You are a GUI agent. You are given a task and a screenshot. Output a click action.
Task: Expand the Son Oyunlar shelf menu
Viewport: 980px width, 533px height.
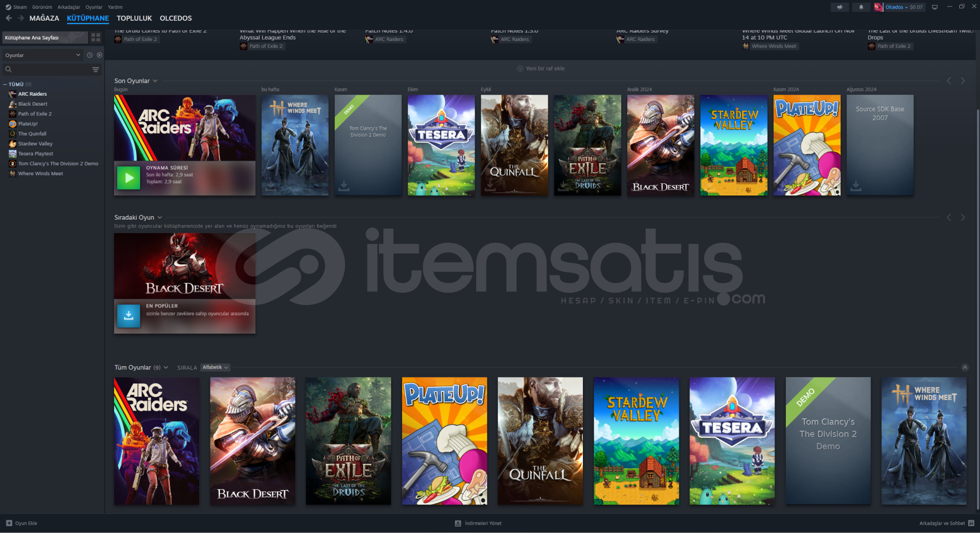[155, 81]
